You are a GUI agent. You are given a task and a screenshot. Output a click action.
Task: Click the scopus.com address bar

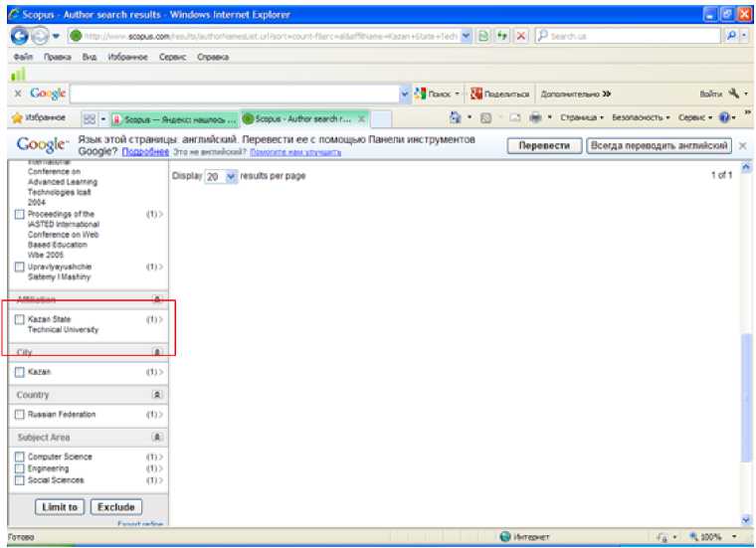coord(265,36)
